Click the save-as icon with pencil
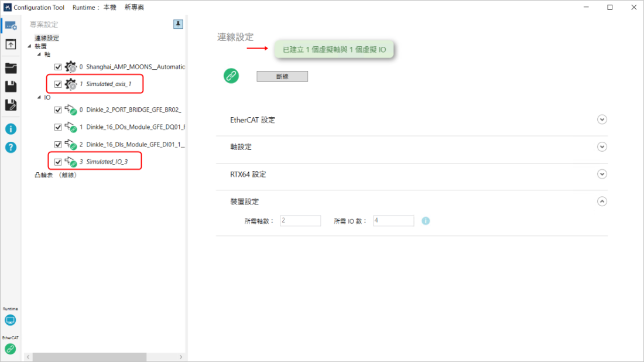The image size is (644, 362). 11,105
